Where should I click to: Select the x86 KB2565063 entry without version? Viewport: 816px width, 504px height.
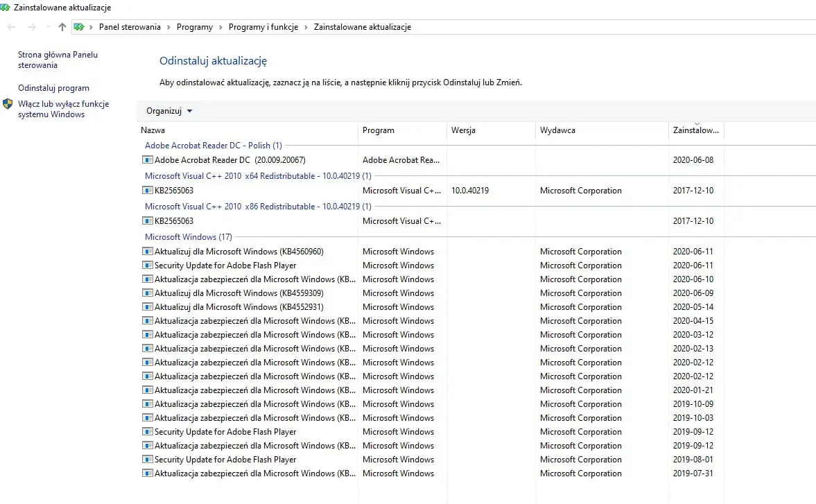click(174, 221)
